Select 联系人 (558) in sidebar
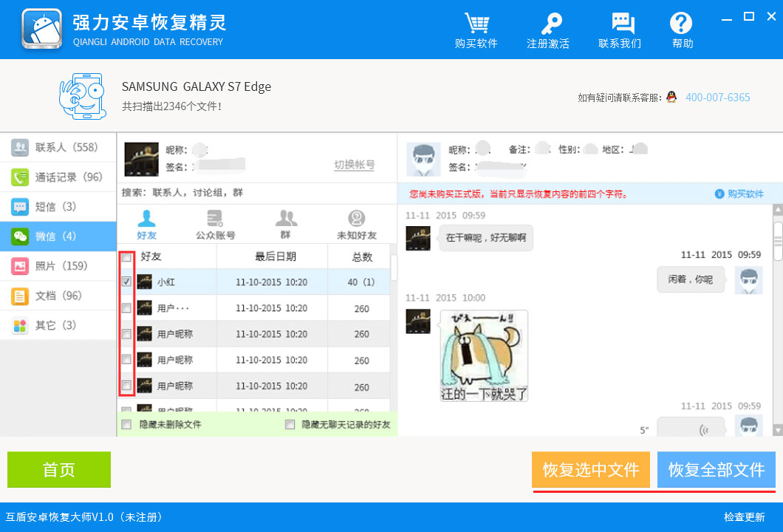 pos(58,148)
